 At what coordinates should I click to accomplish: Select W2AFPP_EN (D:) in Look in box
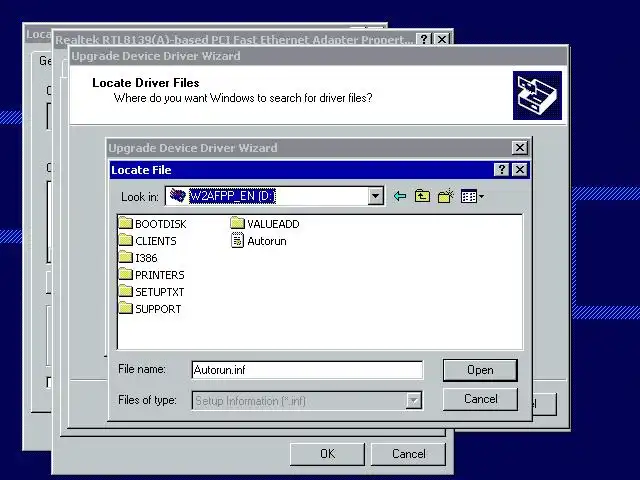(x=232, y=196)
